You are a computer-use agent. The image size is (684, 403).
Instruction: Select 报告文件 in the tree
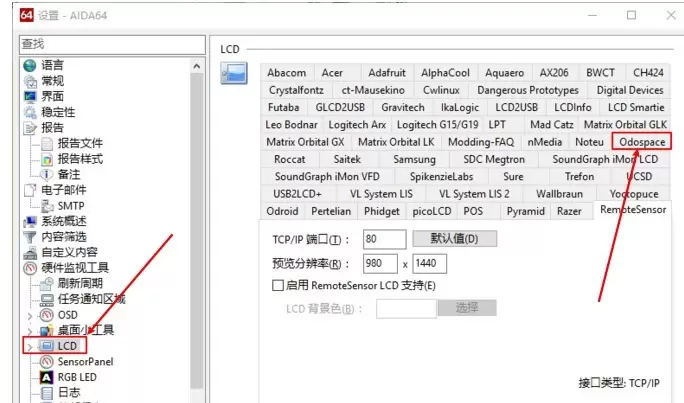(x=80, y=143)
